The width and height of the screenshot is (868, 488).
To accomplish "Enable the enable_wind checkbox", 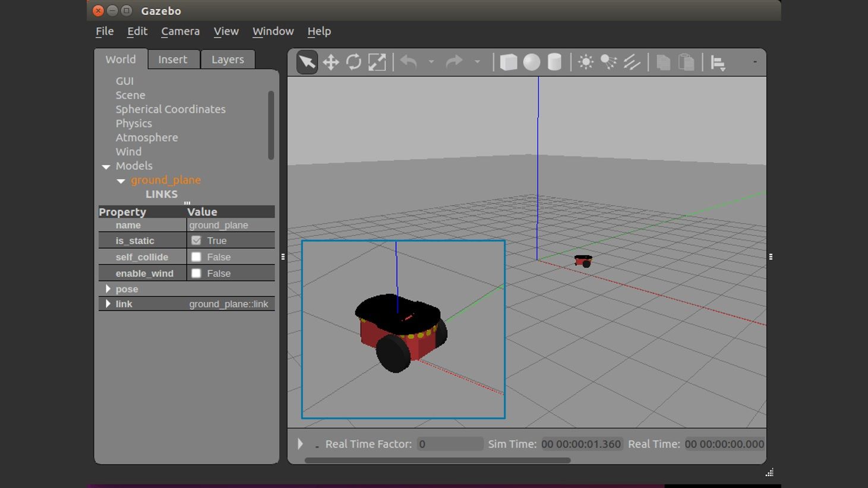I will tap(197, 272).
